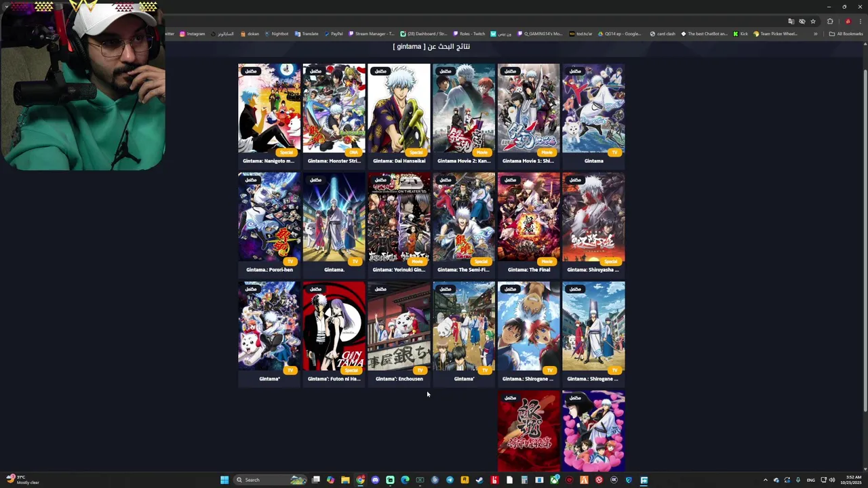The height and width of the screenshot is (488, 868).
Task: Open the Instagram bookmark
Action: click(x=193, y=34)
